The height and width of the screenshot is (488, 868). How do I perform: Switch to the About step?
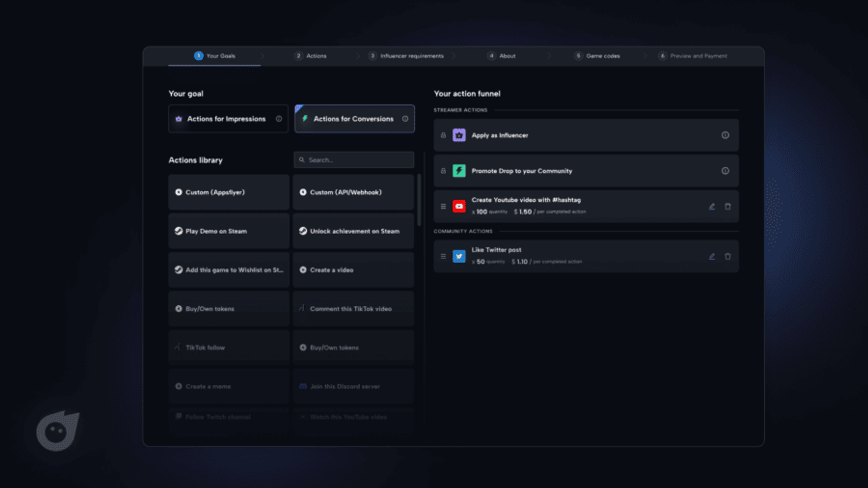click(x=502, y=56)
